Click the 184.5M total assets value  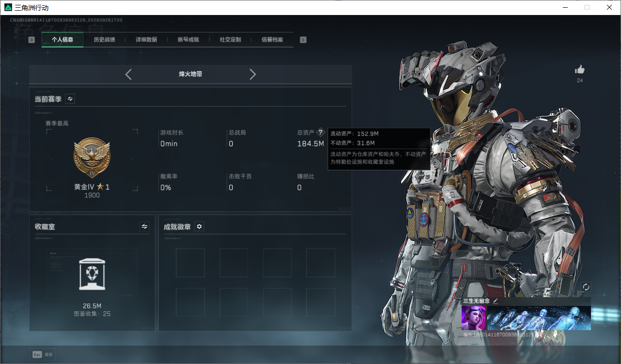[x=310, y=144]
